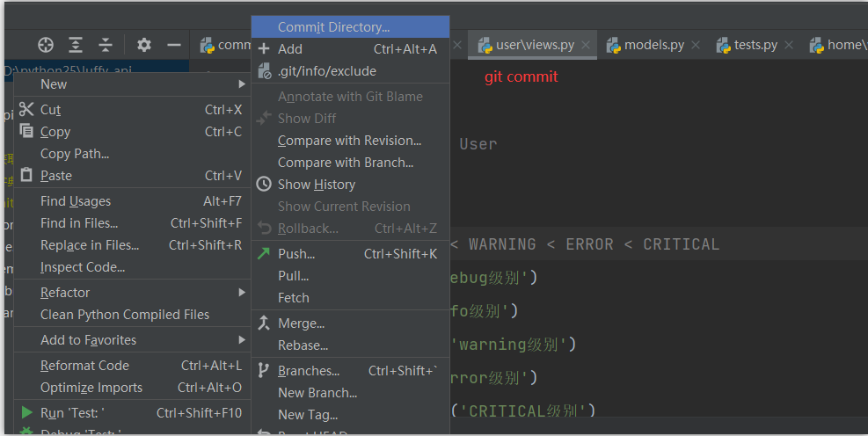Click Reformat Code in the context menu
The width and height of the screenshot is (868, 436).
point(84,366)
